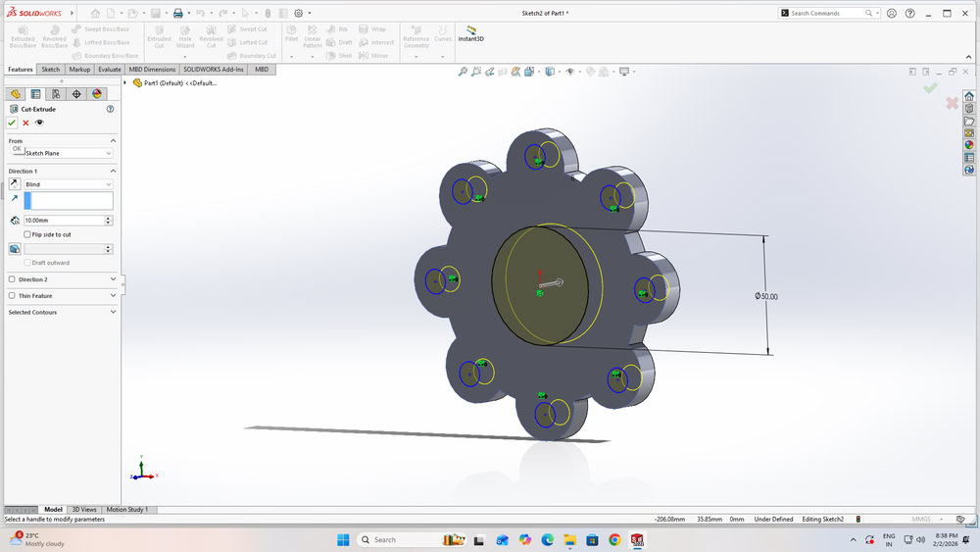The height and width of the screenshot is (552, 980).
Task: Click Display Style cube icon
Action: [550, 72]
